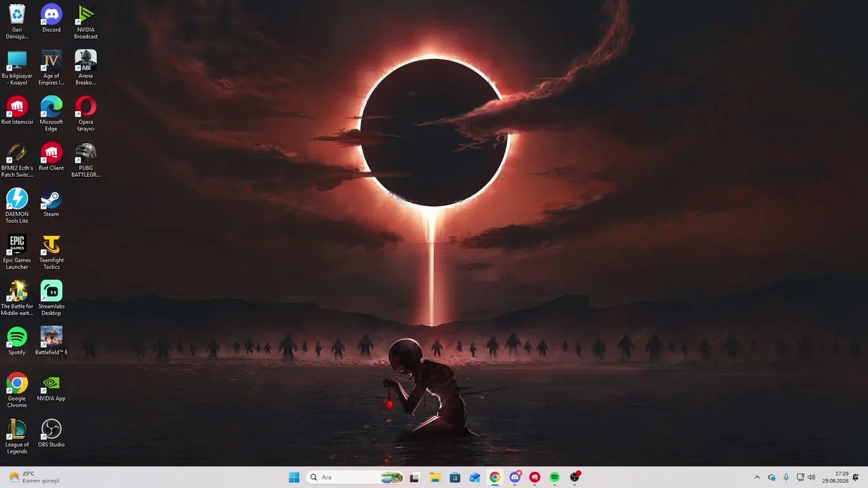Viewport: 868px width, 488px height.
Task: Select the Teamfight Tactics desktop shortcut
Action: [x=52, y=252]
